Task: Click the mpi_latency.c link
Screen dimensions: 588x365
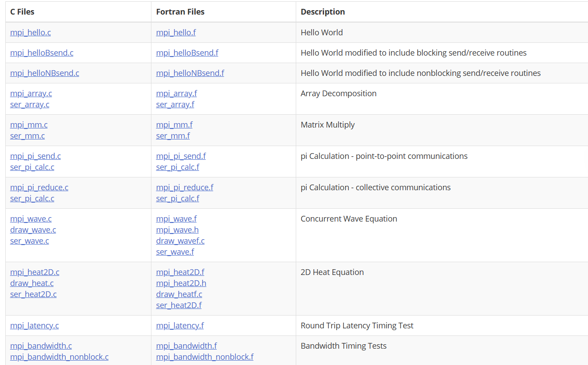Action: pyautogui.click(x=34, y=326)
